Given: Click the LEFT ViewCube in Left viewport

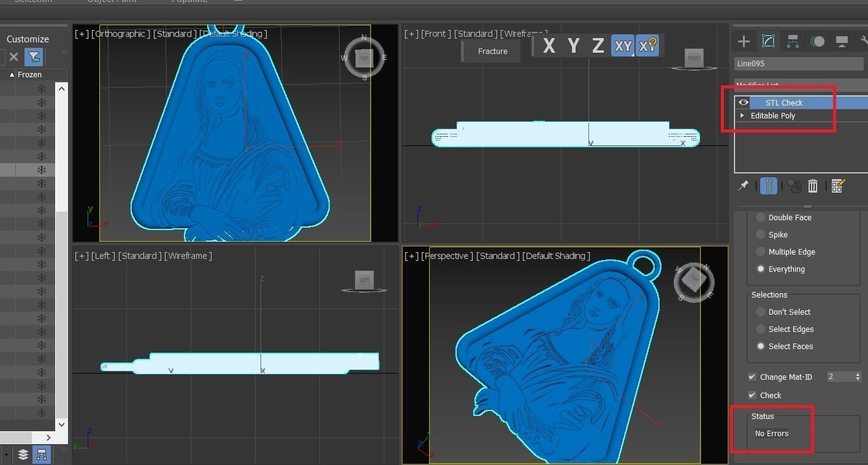Looking at the screenshot, I should click(364, 280).
